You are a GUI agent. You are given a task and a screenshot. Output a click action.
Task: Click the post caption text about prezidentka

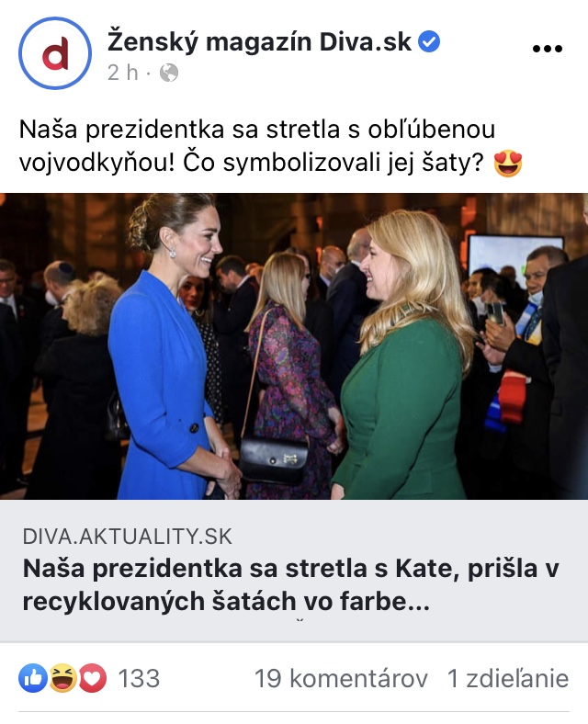(x=270, y=146)
